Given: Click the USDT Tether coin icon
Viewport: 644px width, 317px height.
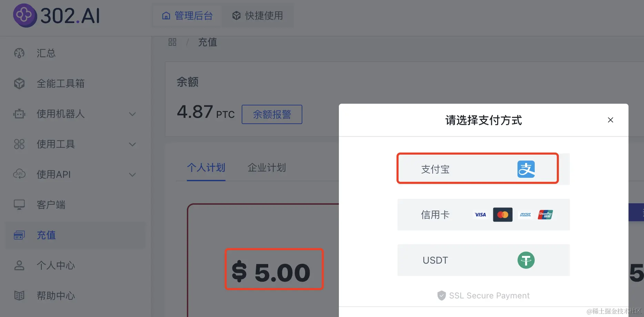Looking at the screenshot, I should coord(526,260).
